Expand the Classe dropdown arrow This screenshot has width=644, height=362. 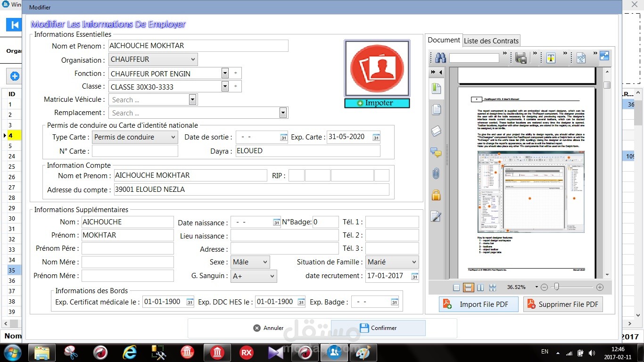(225, 86)
